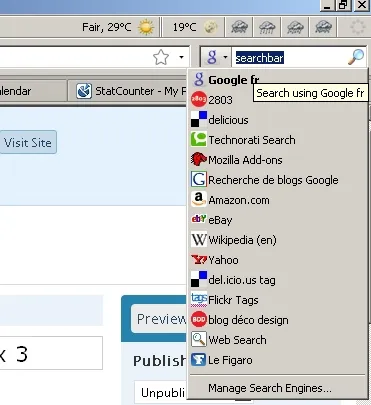Click the Mozilla Add-ons red dino icon
Viewport: 371px width, 405px height.
tap(198, 159)
